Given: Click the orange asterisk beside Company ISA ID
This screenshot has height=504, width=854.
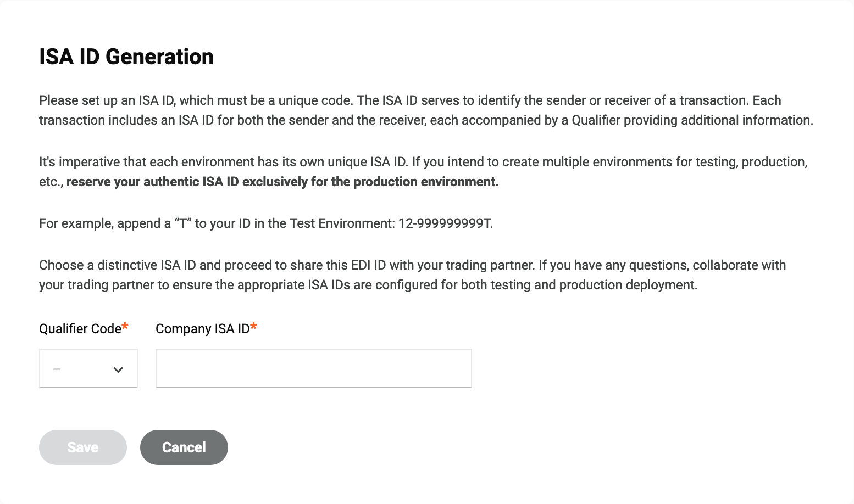Looking at the screenshot, I should pyautogui.click(x=253, y=327).
